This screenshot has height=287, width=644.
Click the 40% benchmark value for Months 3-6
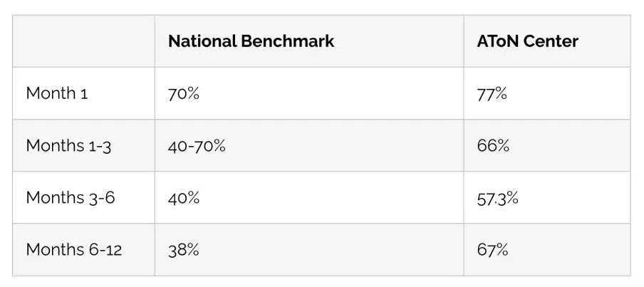[184, 197]
